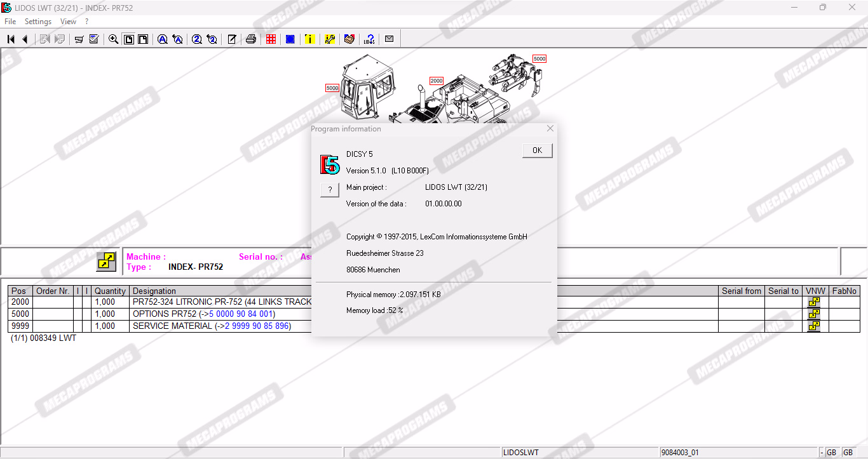This screenshot has width=868, height=459.
Task: Click the Pos column header
Action: (x=20, y=291)
